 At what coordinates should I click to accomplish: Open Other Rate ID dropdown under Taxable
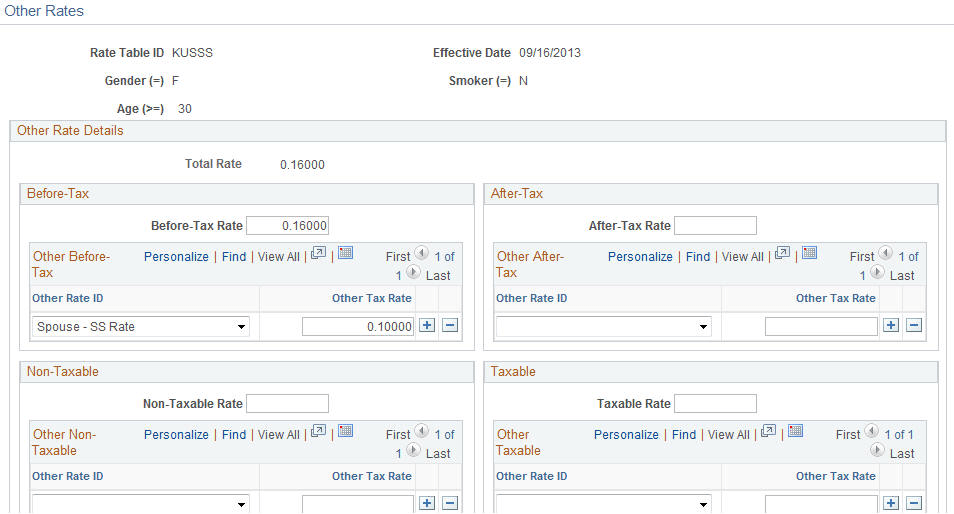(x=604, y=504)
